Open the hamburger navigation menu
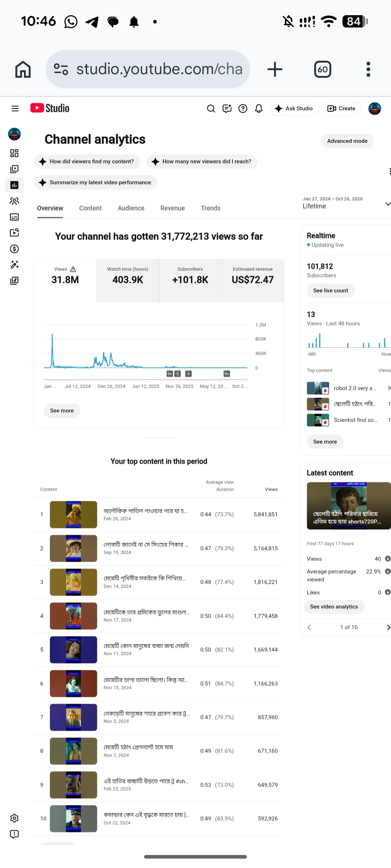The image size is (391, 868). click(15, 109)
